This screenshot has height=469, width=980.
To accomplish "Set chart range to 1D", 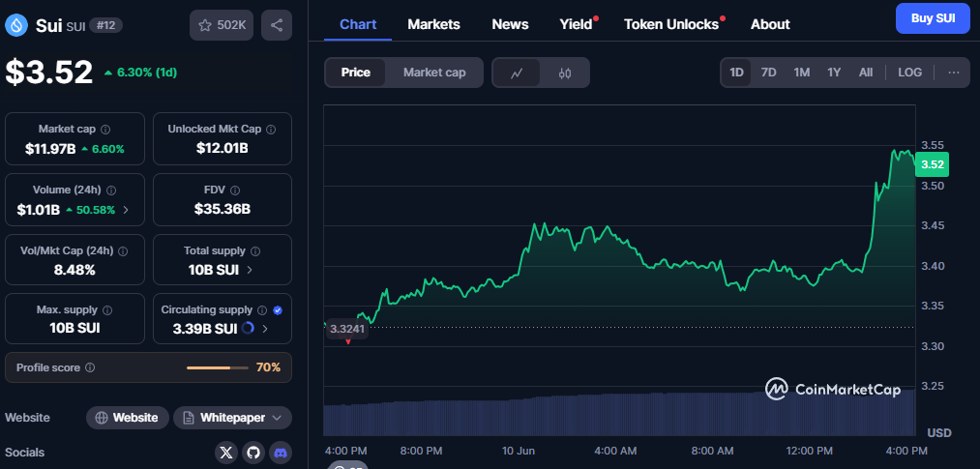I will pyautogui.click(x=737, y=73).
